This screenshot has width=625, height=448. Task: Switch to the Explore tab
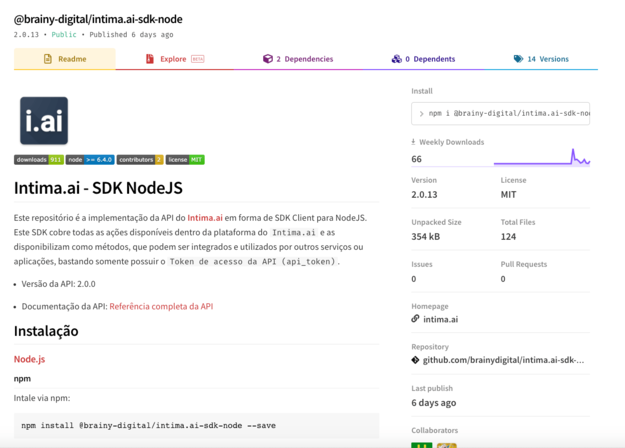click(175, 59)
